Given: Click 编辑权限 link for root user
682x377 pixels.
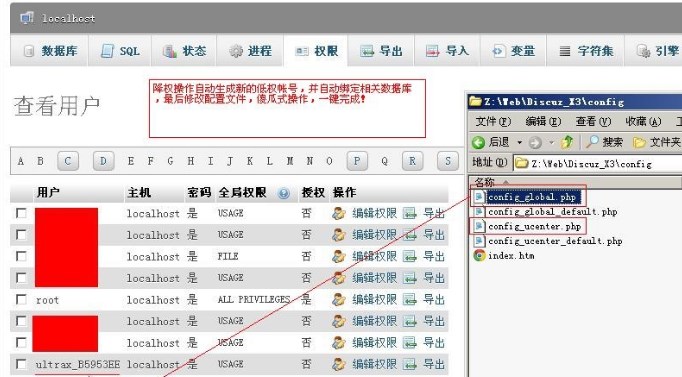Looking at the screenshot, I should (374, 300).
